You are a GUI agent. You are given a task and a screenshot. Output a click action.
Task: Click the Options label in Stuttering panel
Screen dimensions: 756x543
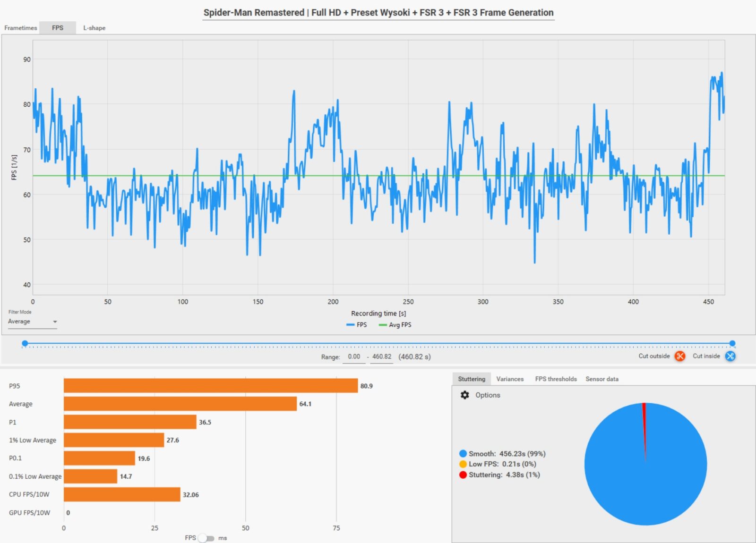pos(487,395)
